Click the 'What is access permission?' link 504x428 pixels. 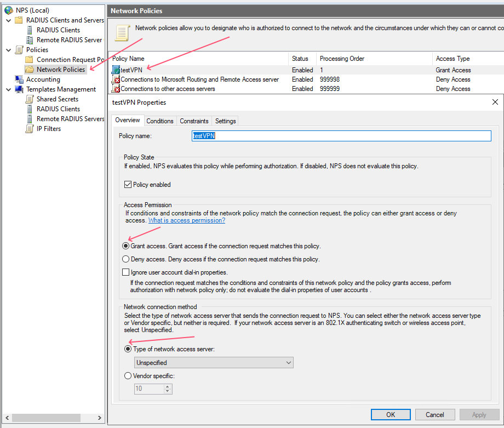click(x=186, y=220)
